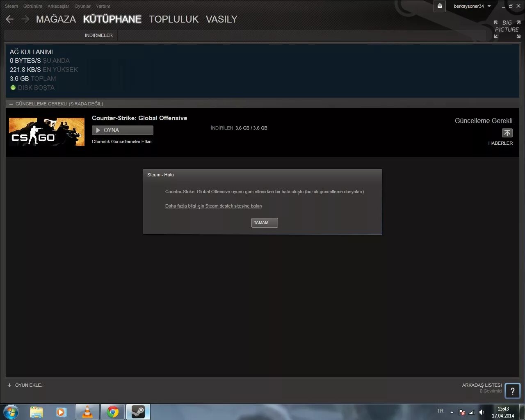Screen dimensions: 525x420
Task: Enter Big Picture mode
Action: point(507,30)
